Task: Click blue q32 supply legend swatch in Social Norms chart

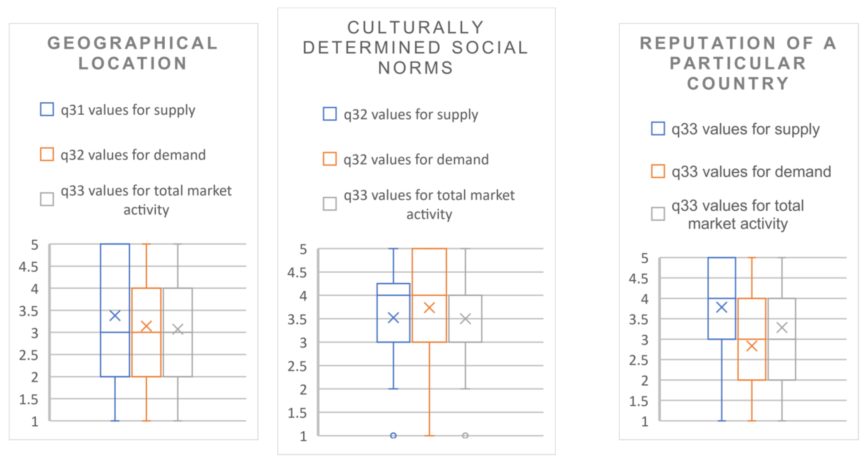Action: (330, 114)
